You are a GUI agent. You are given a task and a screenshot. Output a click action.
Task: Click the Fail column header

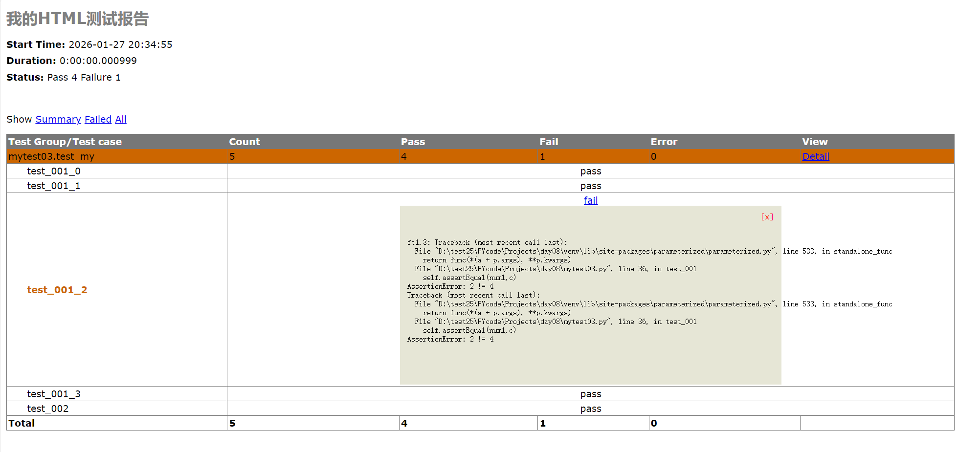click(549, 142)
